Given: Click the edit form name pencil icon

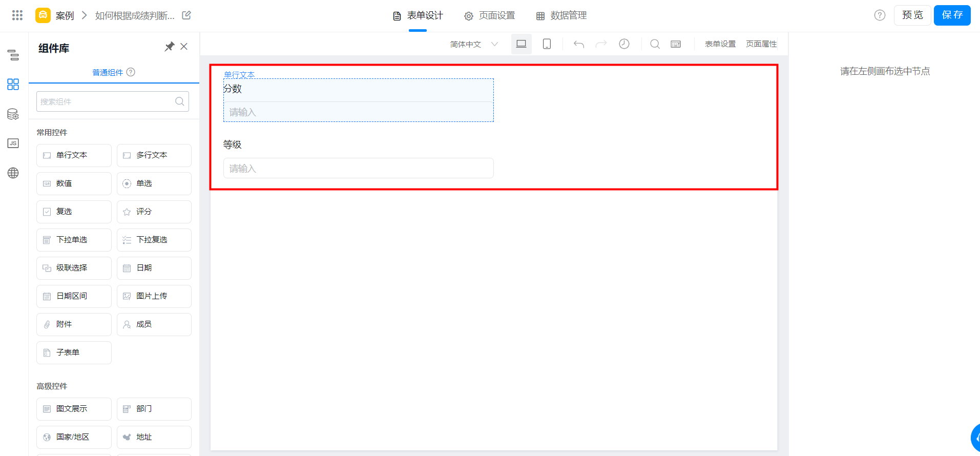Looking at the screenshot, I should (186, 15).
